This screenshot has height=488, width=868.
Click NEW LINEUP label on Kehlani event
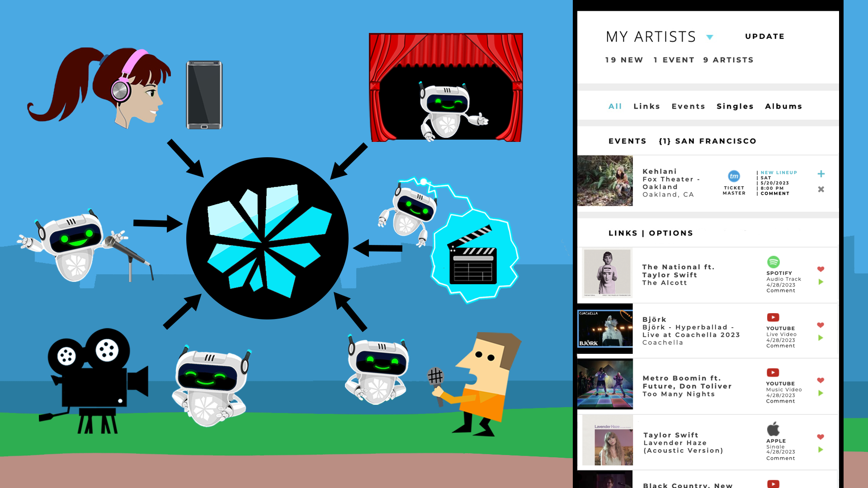pyautogui.click(x=778, y=173)
